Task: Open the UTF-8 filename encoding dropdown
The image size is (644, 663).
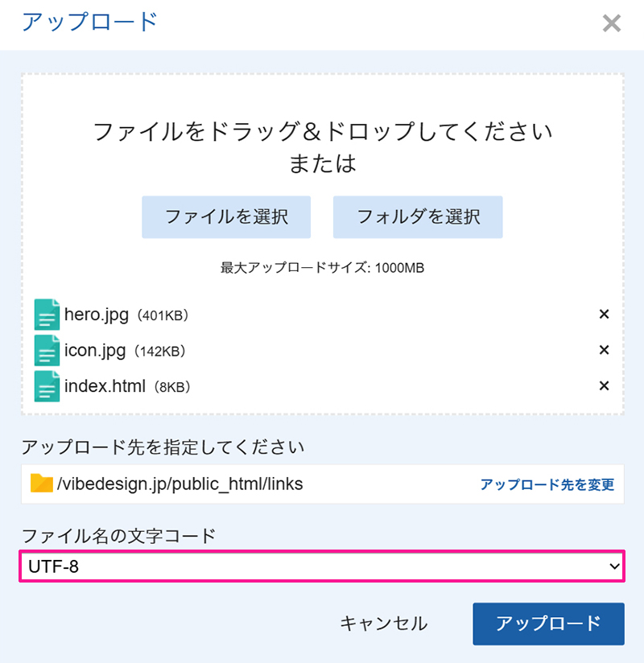Action: (322, 566)
